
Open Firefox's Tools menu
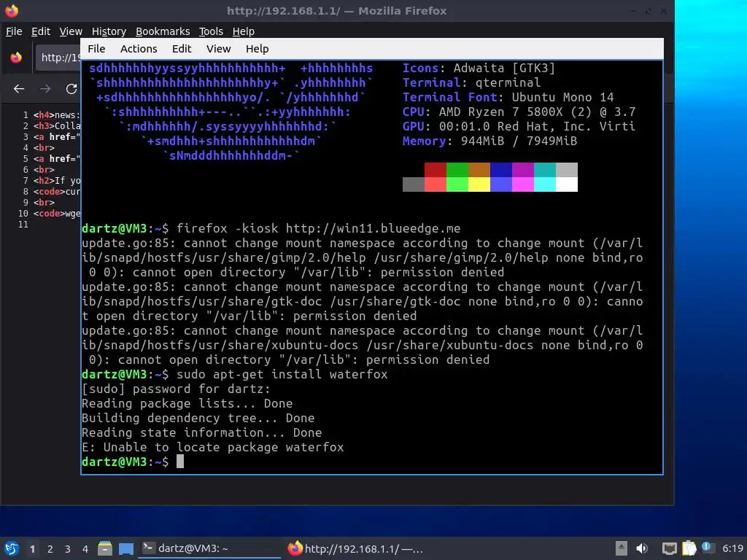tap(211, 31)
